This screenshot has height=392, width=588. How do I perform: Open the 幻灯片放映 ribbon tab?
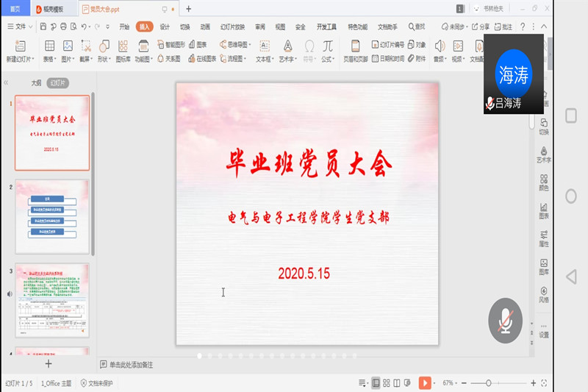(x=232, y=26)
